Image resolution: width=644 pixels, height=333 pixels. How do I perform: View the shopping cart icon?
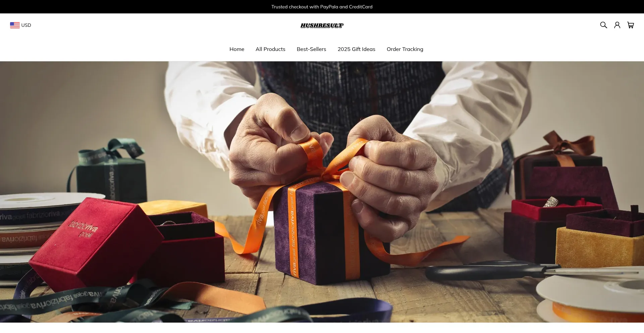tap(631, 25)
